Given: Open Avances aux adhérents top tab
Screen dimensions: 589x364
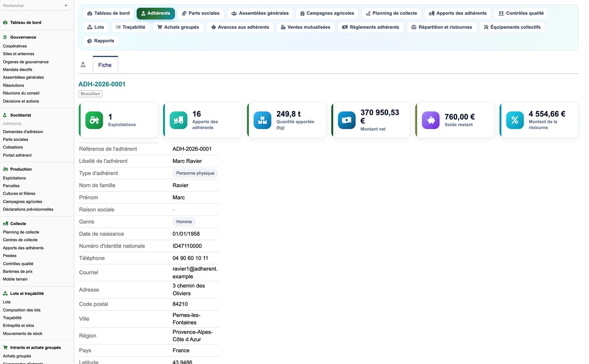Looking at the screenshot, I should click(240, 27).
